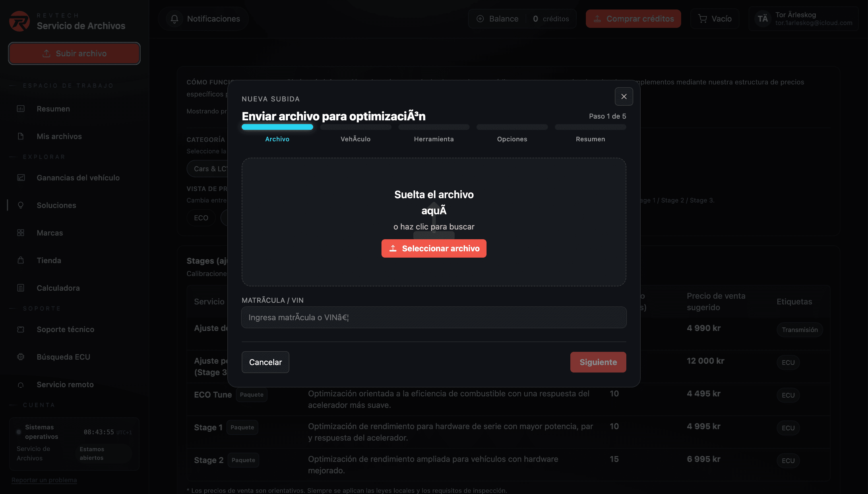Image resolution: width=868 pixels, height=494 pixels.
Task: Launch Búsqueda ECU
Action: [63, 357]
